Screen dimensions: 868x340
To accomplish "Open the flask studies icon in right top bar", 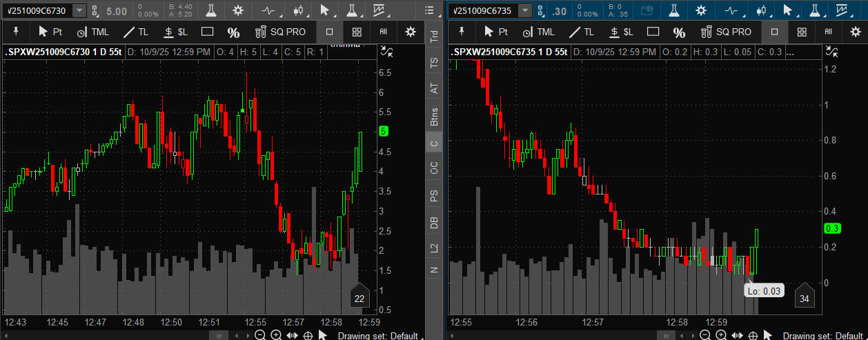I will (x=682, y=10).
